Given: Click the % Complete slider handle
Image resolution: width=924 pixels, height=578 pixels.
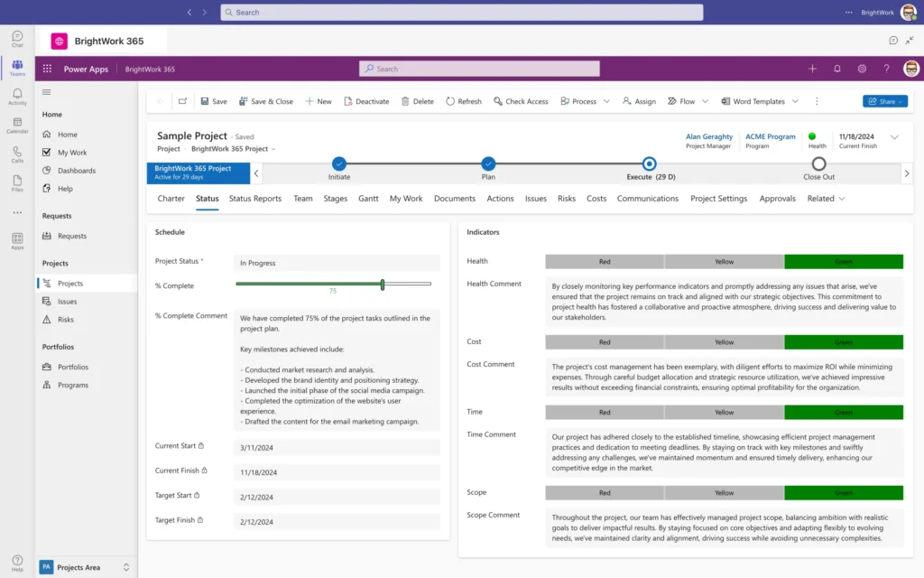Looking at the screenshot, I should pyautogui.click(x=383, y=284).
